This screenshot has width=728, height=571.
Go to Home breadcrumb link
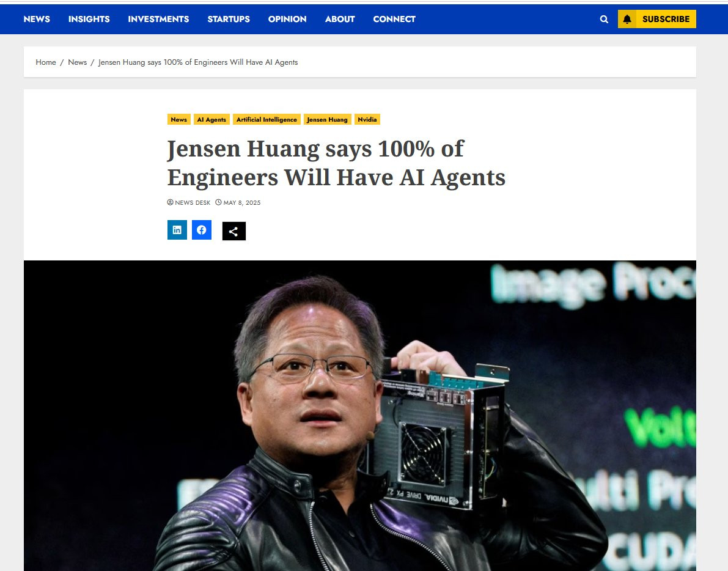tap(45, 62)
